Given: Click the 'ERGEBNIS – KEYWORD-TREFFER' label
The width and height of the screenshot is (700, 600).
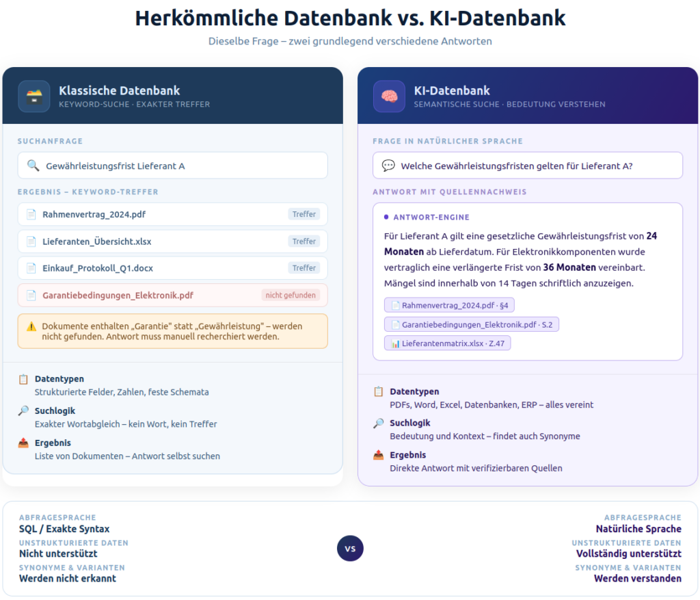Looking at the screenshot, I should [88, 192].
